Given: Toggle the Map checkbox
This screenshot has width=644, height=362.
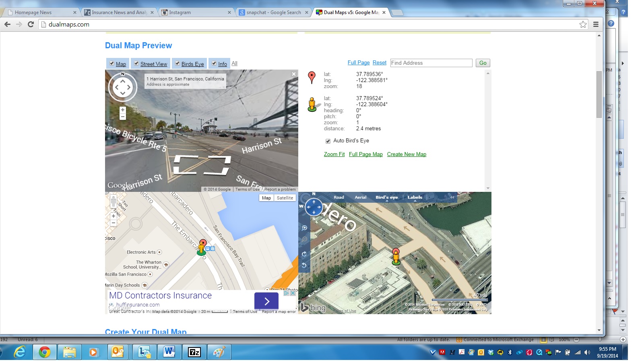Looking at the screenshot, I should point(112,64).
